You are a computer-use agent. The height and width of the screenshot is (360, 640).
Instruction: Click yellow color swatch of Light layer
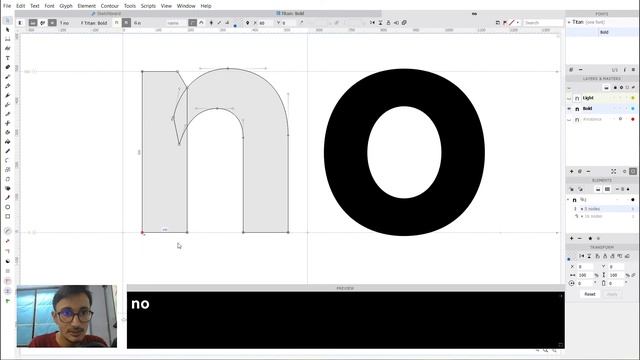633,98
